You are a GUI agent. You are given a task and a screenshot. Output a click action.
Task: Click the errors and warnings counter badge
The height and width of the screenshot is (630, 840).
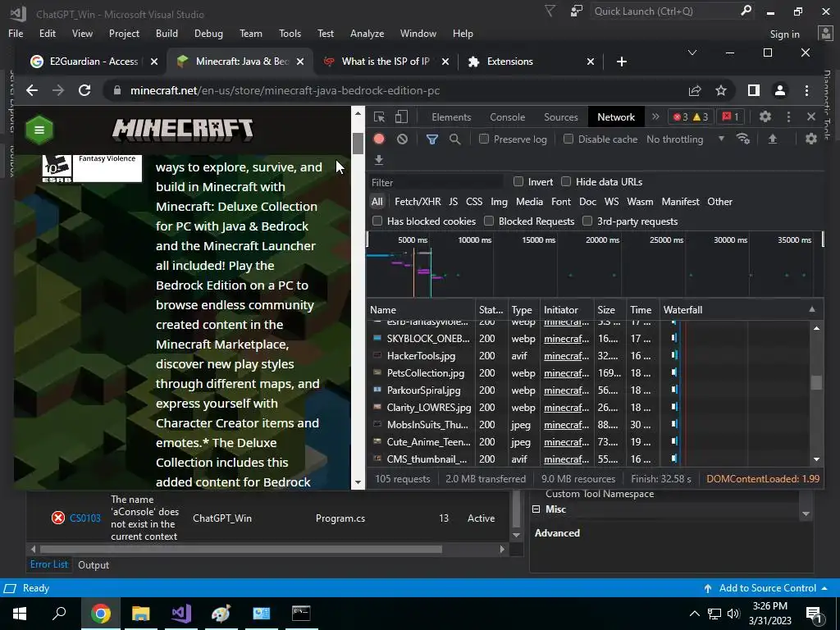[691, 116]
